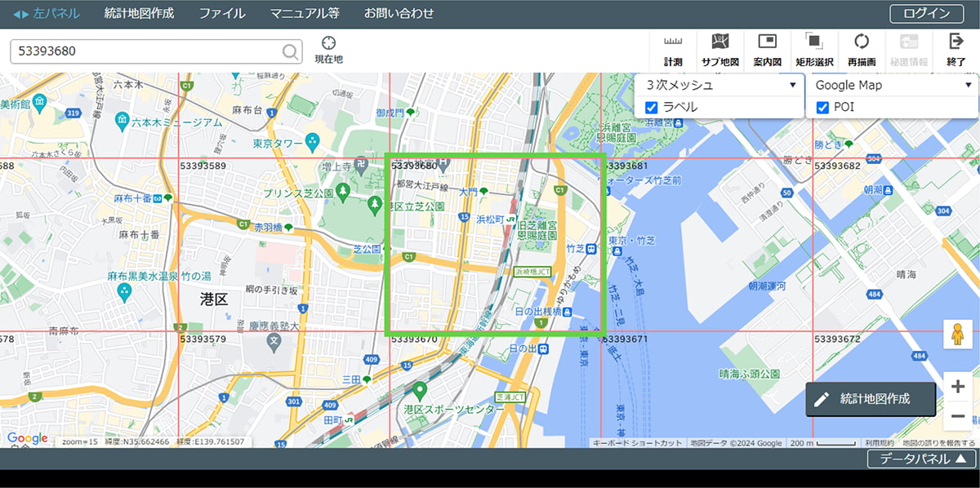
Task: Click the 統計地図作成 button with pencil icon
Action: (871, 399)
